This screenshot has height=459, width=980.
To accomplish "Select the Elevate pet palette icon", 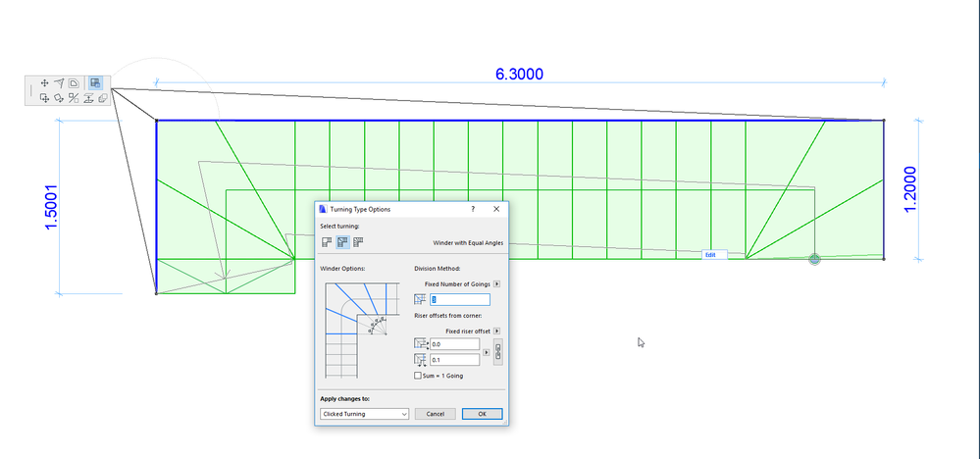I will [x=88, y=97].
